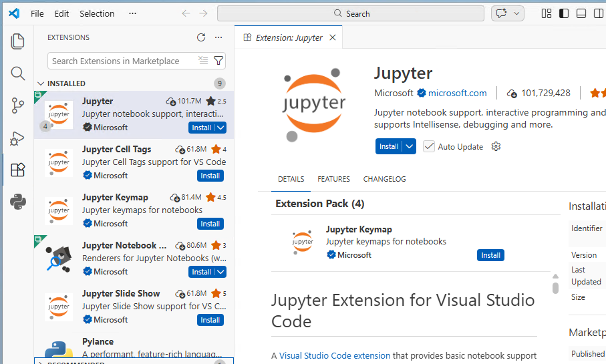This screenshot has width=606, height=364.
Task: Install Jupyter Keymap in Extension Pack
Action: tap(490, 255)
